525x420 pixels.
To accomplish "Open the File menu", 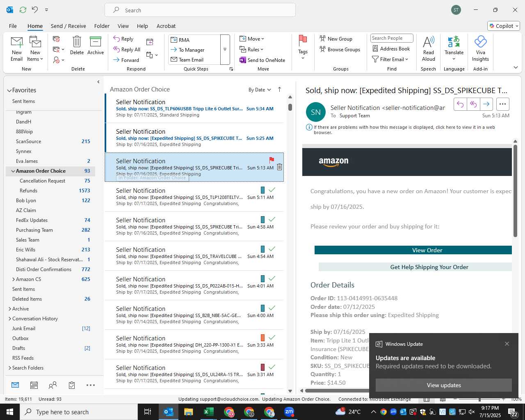I will coord(13,26).
